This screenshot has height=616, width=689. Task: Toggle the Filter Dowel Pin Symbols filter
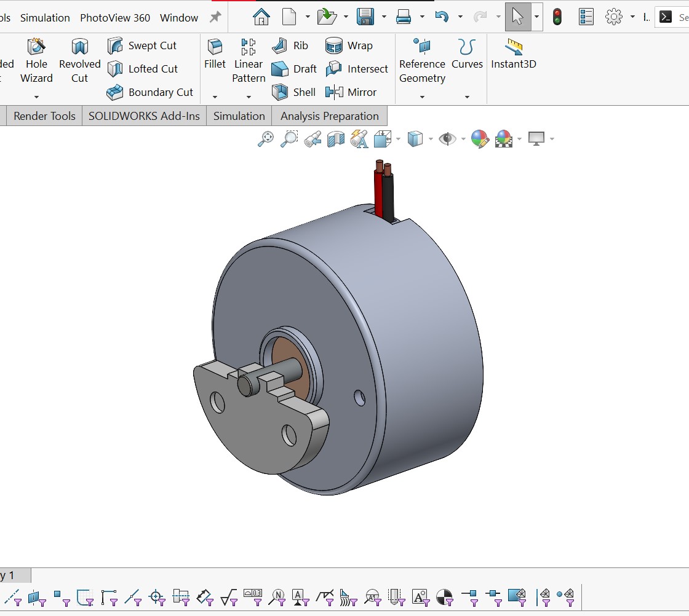pos(444,598)
